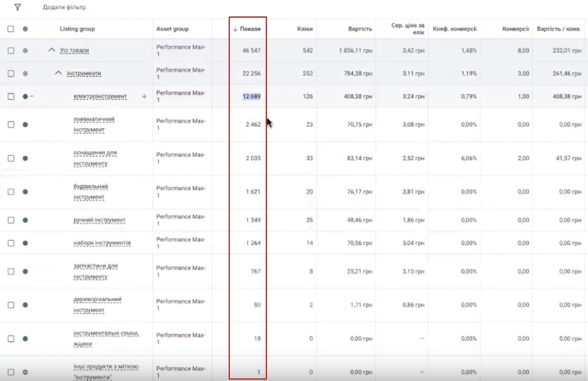Sort by the Покази column header

pyautogui.click(x=250, y=29)
